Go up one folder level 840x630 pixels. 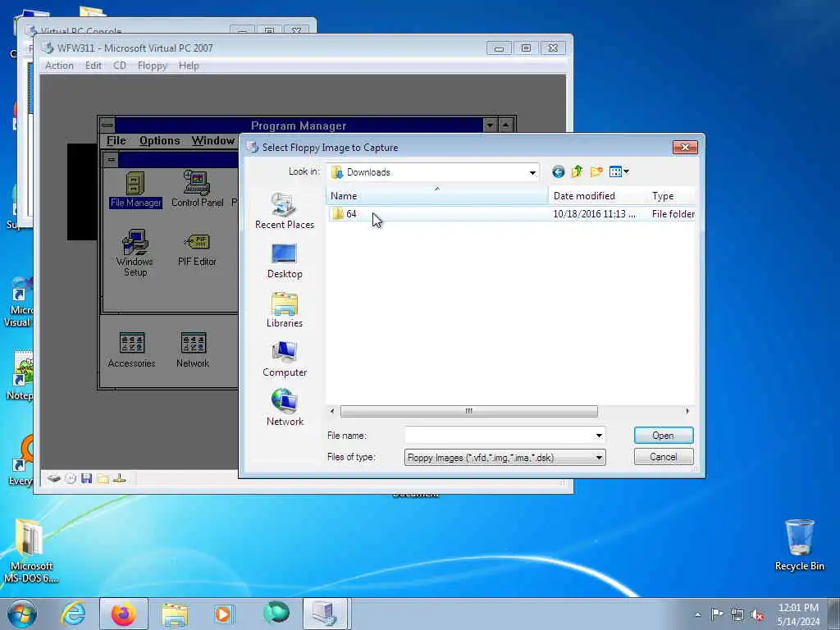[577, 172]
